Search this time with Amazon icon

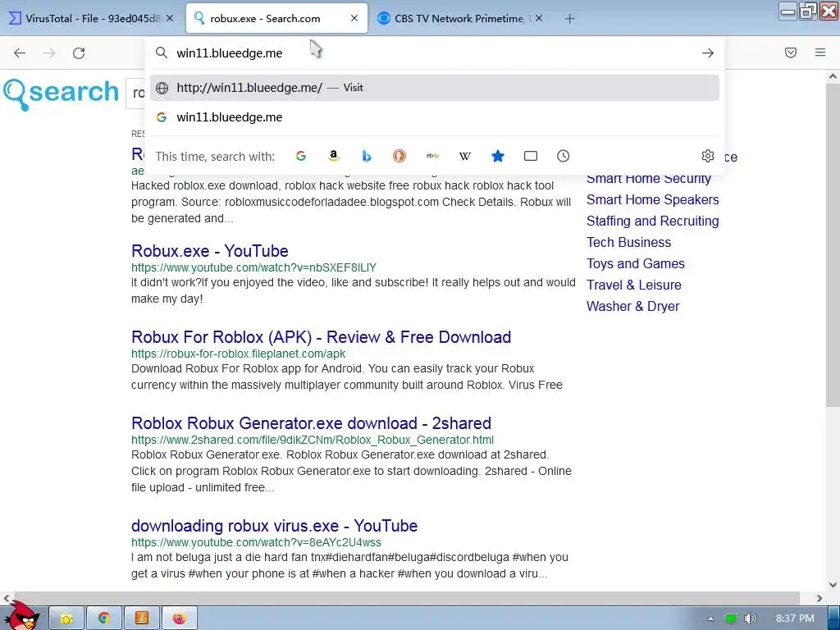click(334, 156)
